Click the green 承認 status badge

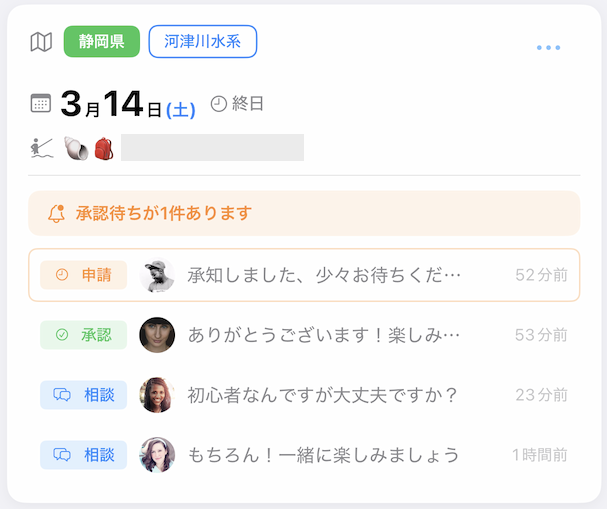tap(84, 335)
